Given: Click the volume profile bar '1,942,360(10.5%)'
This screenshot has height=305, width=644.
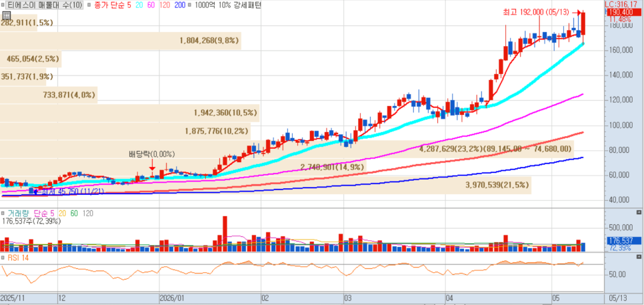Looking at the screenshot, I should (130, 113).
